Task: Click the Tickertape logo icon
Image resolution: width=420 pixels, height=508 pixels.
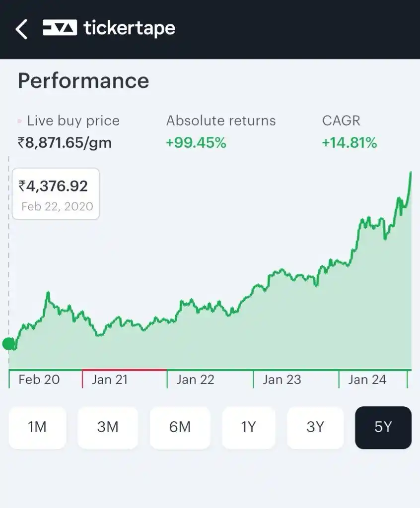Action: [x=60, y=28]
